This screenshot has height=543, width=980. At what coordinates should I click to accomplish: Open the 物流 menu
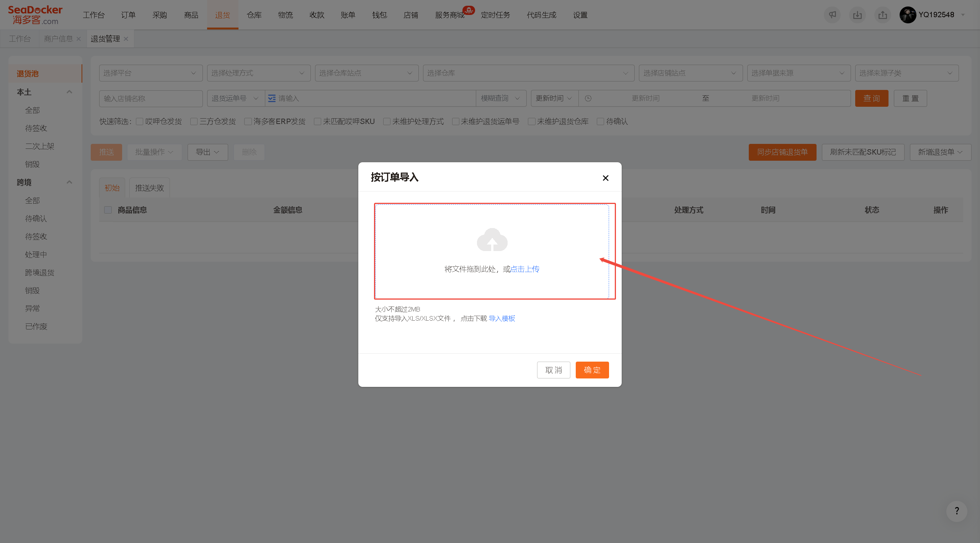286,15
